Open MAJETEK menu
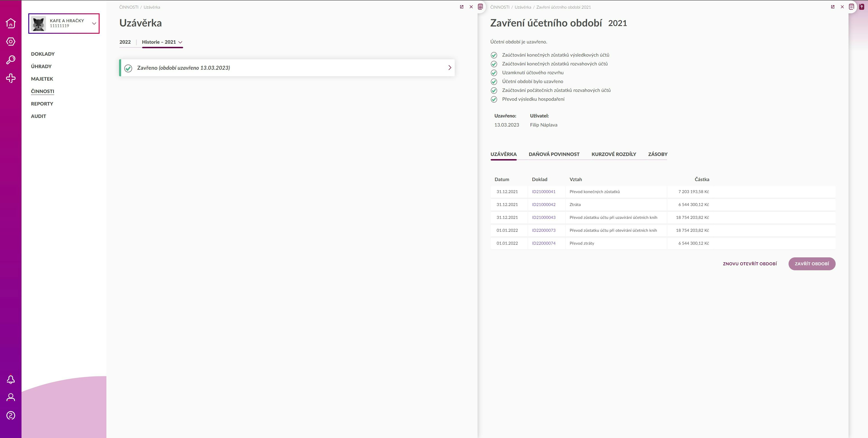Image resolution: width=868 pixels, height=438 pixels. tap(42, 79)
